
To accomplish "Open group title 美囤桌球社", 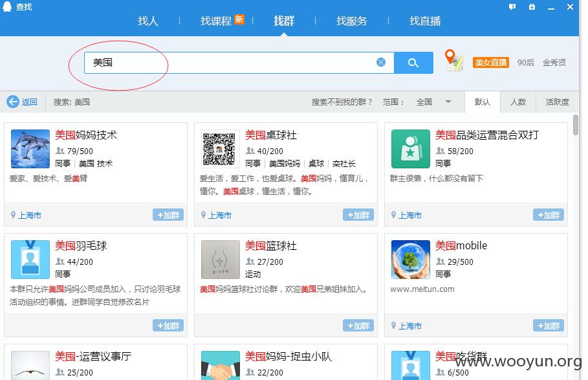I will click(271, 135).
